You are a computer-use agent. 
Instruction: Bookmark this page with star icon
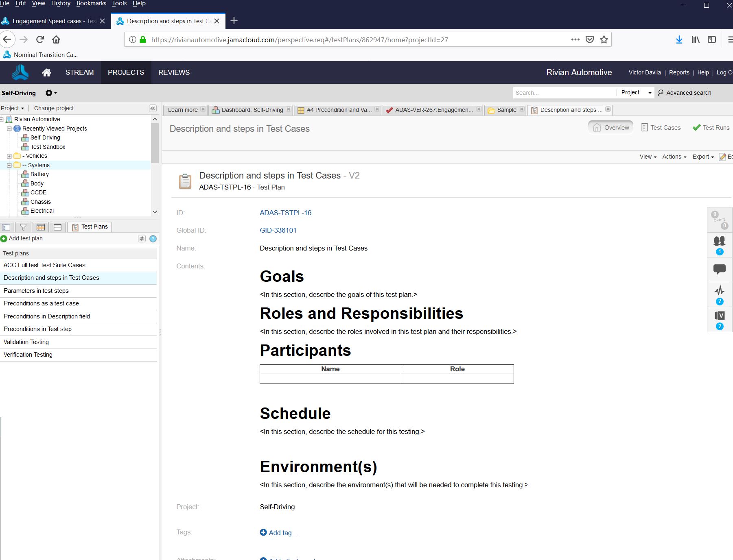coord(604,39)
